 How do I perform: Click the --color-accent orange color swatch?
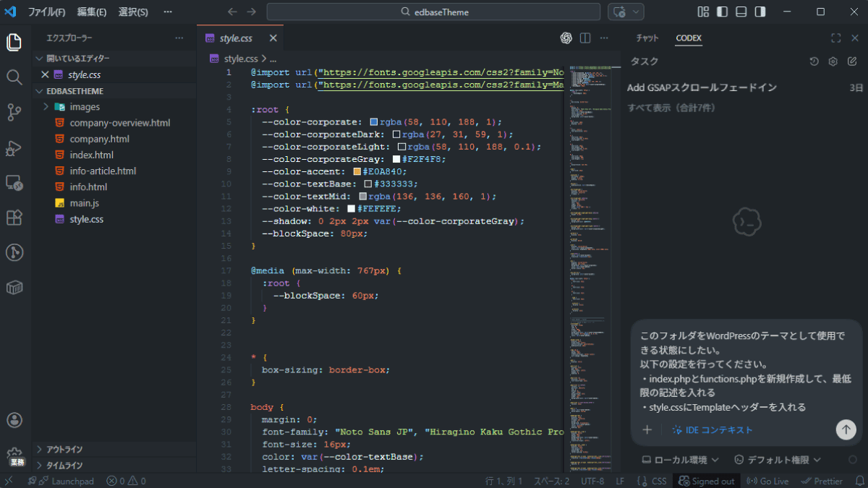[357, 172]
